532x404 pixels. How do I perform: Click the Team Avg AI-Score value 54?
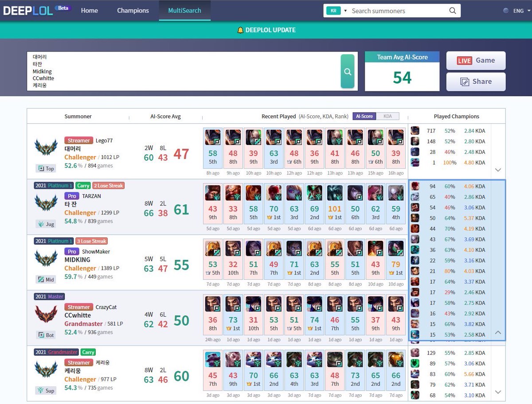[402, 78]
